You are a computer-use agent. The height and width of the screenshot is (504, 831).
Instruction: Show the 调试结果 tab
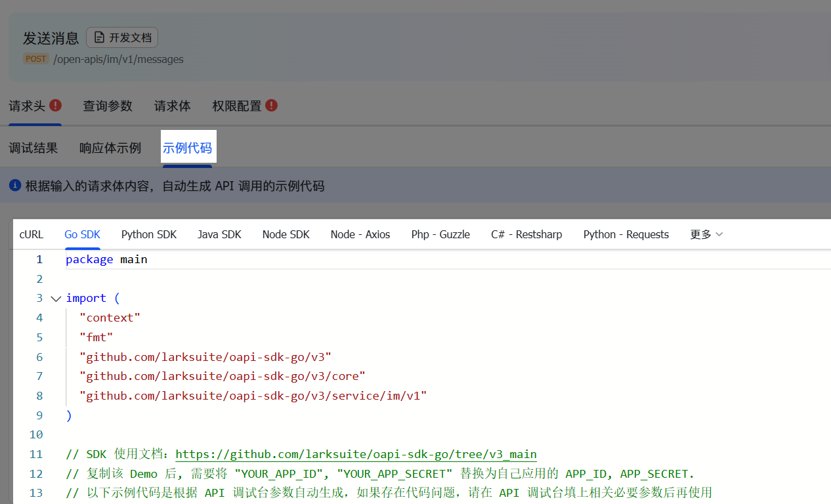click(x=33, y=148)
